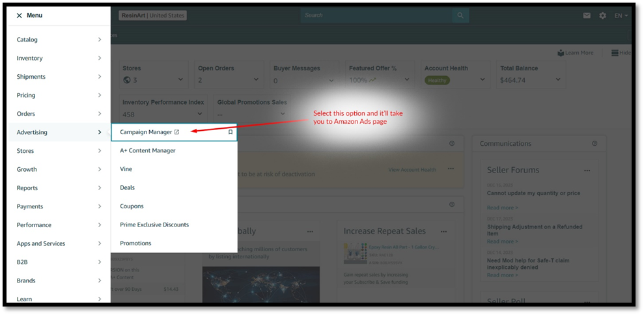The width and height of the screenshot is (644, 315).
Task: Click Read more under the DEC 15 post
Action: 502,208
